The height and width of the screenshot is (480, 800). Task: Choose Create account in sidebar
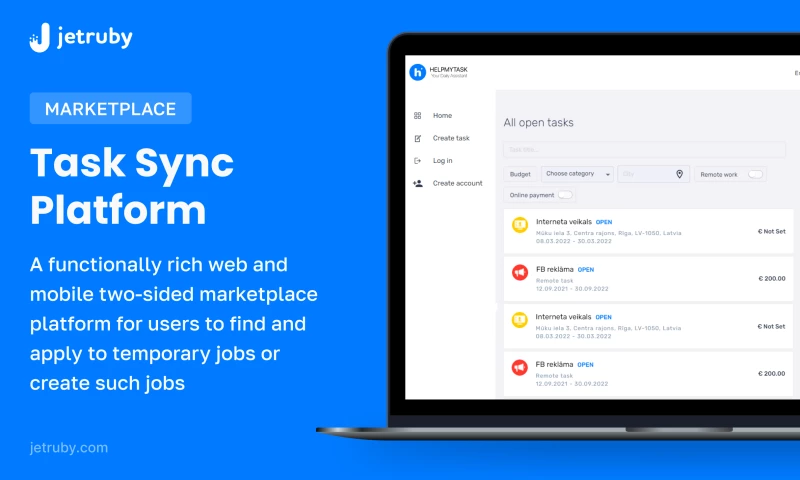click(x=457, y=183)
